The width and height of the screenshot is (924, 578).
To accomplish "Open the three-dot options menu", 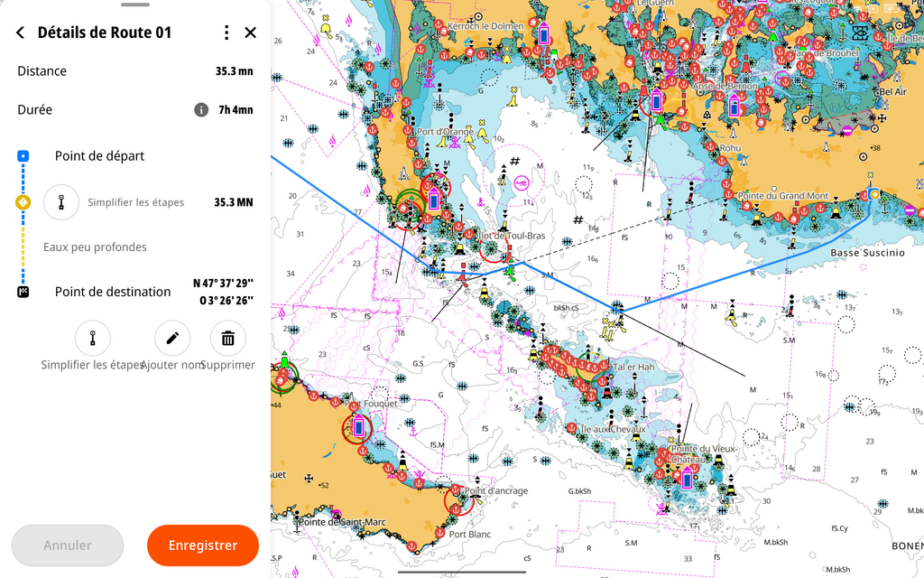I will pyautogui.click(x=226, y=33).
